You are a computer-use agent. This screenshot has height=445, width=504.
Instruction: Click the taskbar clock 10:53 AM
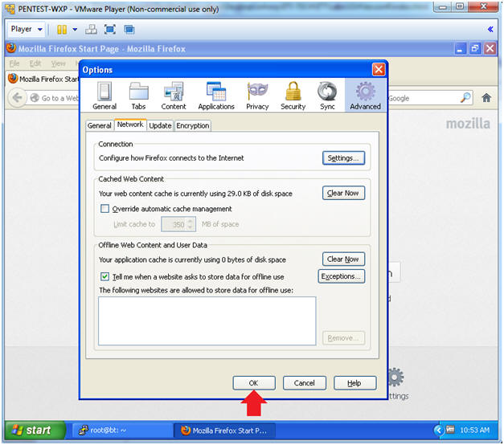pyautogui.click(x=475, y=430)
